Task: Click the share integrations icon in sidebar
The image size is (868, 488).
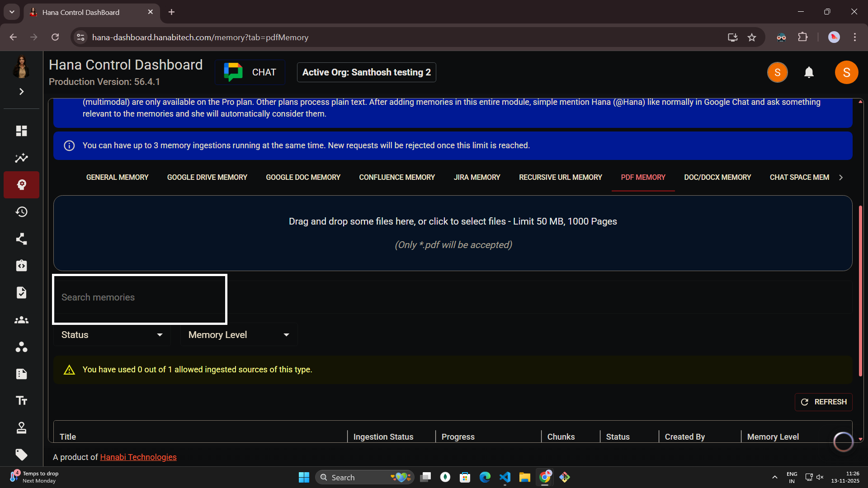Action: click(21, 239)
